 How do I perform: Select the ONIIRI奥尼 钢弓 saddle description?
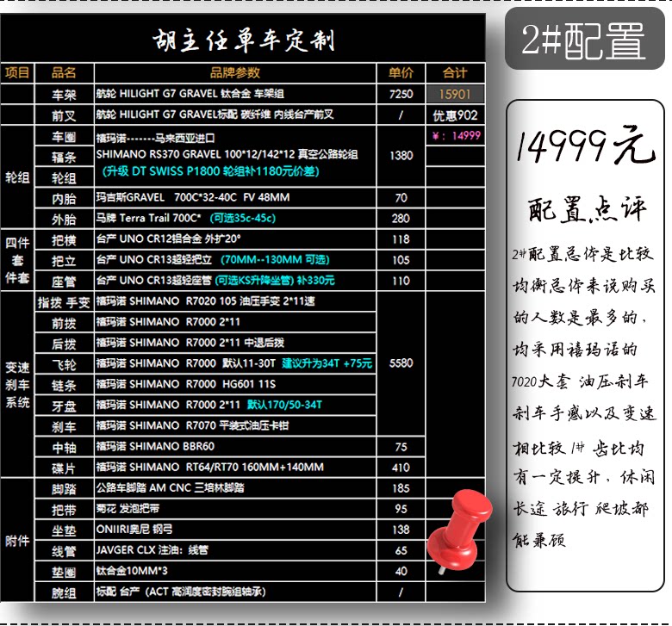[x=134, y=530]
